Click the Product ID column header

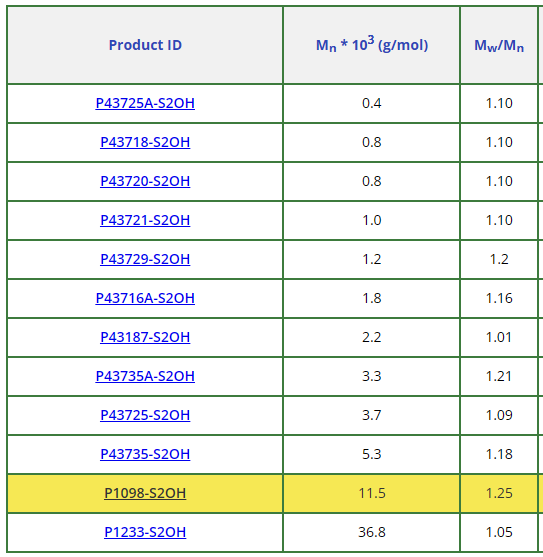pyautogui.click(x=145, y=45)
